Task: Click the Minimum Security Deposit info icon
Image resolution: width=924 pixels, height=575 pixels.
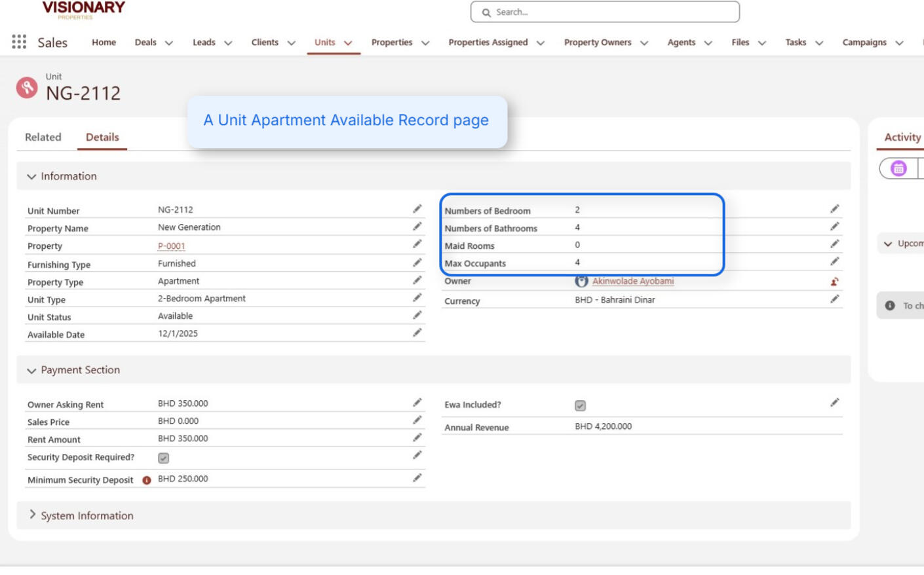Action: (x=147, y=480)
